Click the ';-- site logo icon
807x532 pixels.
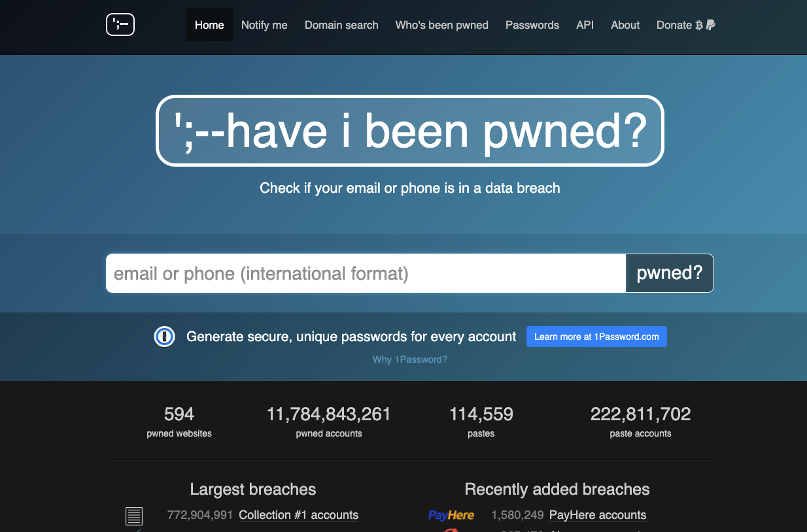pyautogui.click(x=120, y=25)
